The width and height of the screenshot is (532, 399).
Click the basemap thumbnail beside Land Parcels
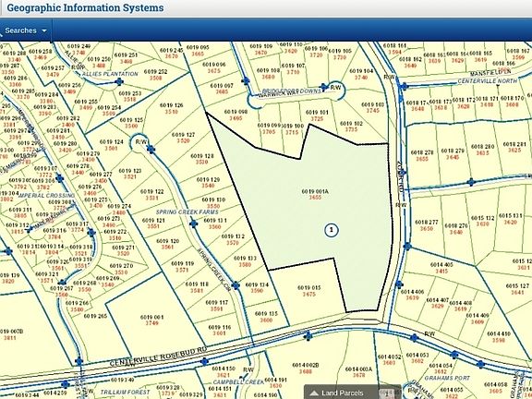(387, 393)
